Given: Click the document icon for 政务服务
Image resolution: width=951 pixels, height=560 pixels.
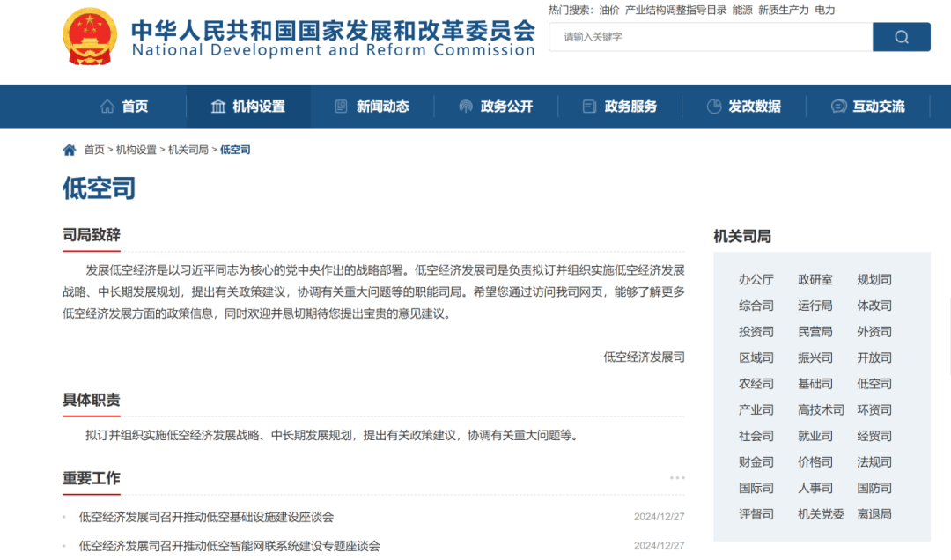Looking at the screenshot, I should [x=587, y=106].
